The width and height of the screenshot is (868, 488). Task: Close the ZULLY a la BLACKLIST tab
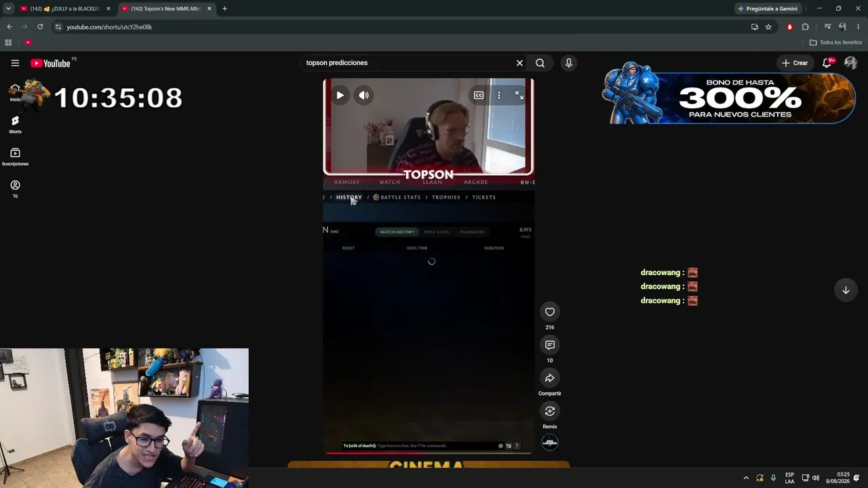pos(108,9)
